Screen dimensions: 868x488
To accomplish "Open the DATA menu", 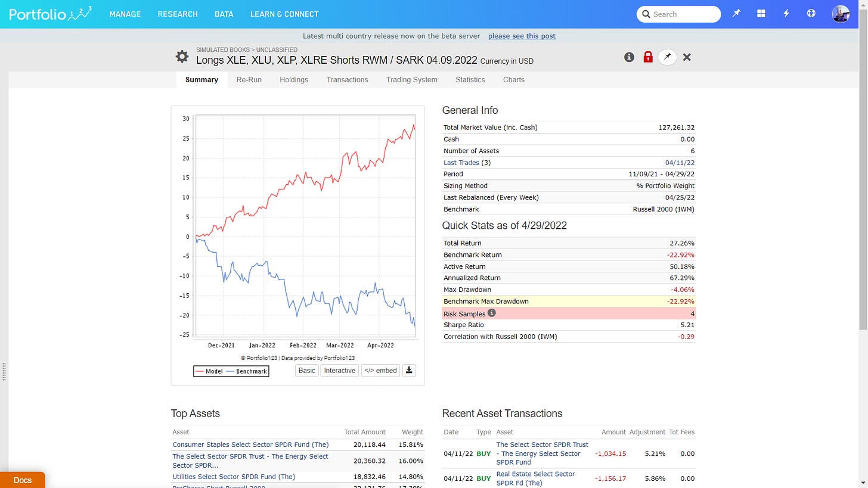I will [x=224, y=14].
